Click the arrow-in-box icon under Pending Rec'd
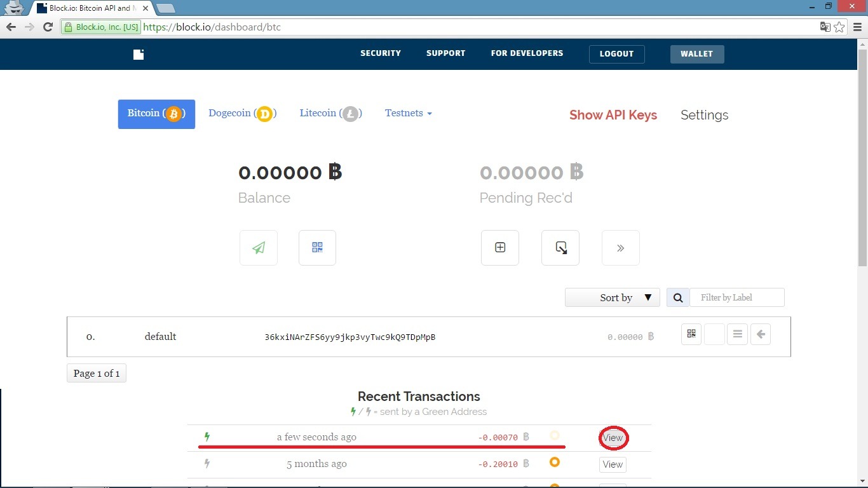Image resolution: width=868 pixels, height=488 pixels. (560, 248)
